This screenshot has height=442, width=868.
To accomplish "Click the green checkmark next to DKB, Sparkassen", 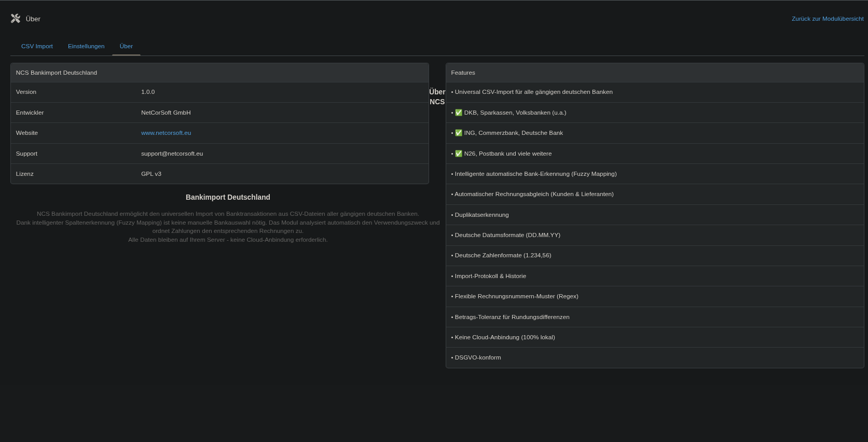I will tap(459, 113).
